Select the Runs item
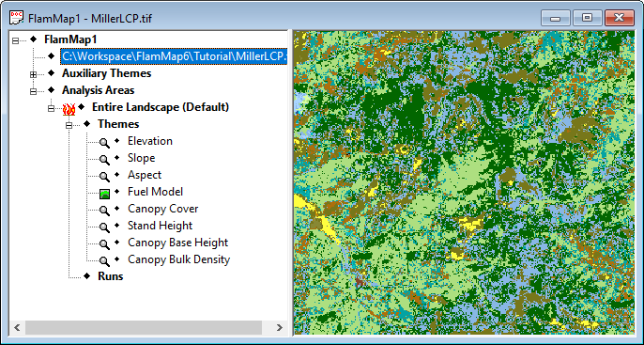The image size is (644, 345). 111,276
